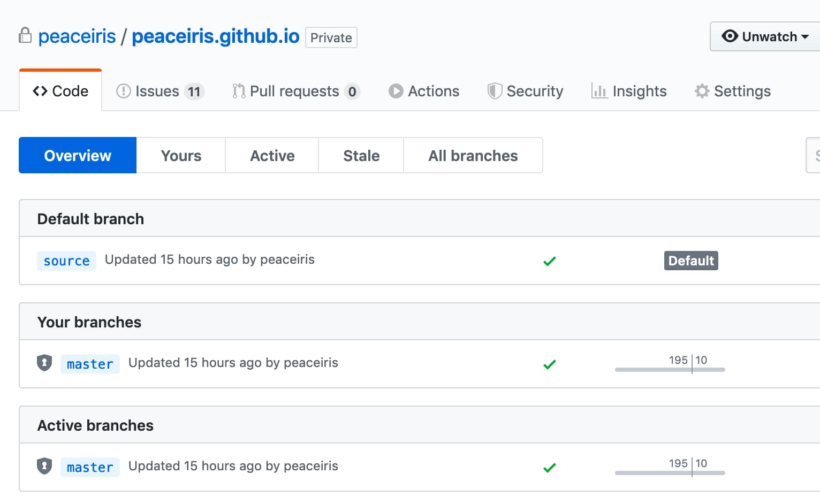
Task: Select the Active branches tab
Action: [x=272, y=155]
